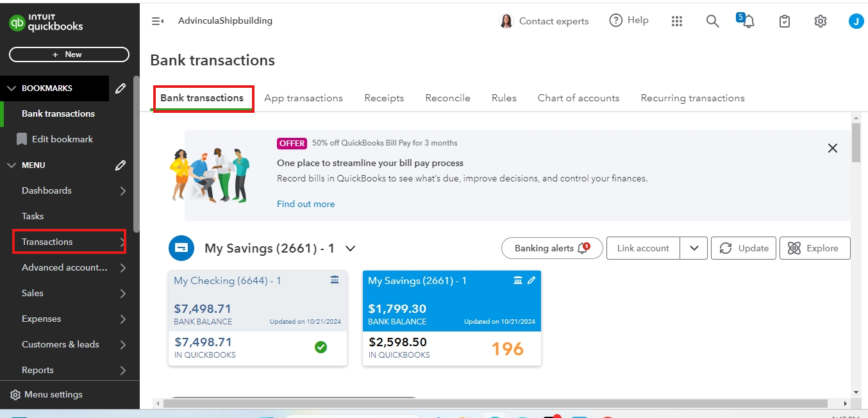
Task: Expand the Advanced accounting submenu arrow
Action: 123,268
